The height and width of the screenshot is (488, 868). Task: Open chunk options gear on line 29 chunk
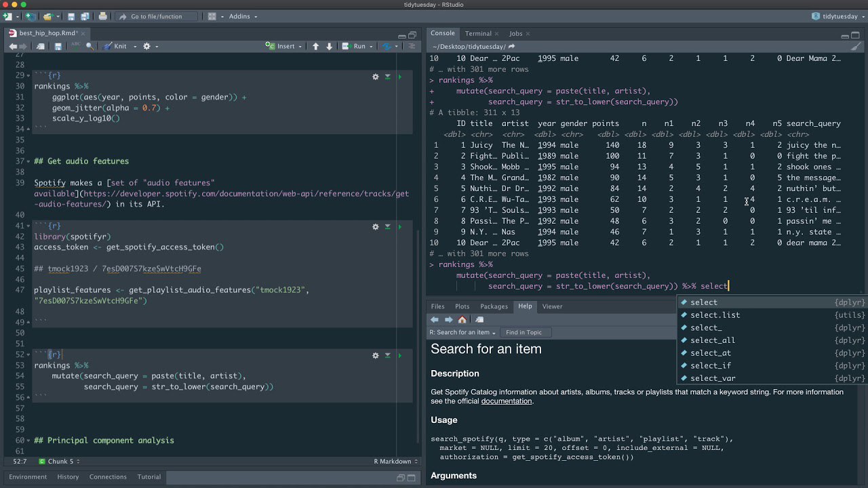(x=375, y=77)
